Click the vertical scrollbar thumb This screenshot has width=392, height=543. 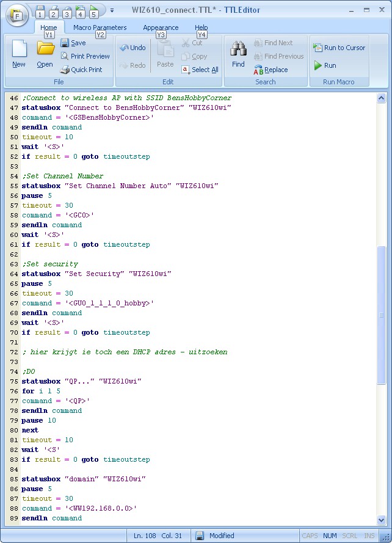tap(381, 315)
